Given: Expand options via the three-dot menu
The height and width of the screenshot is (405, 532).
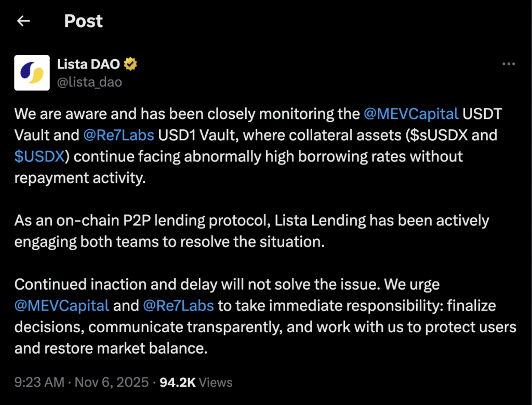Looking at the screenshot, I should pos(508,63).
